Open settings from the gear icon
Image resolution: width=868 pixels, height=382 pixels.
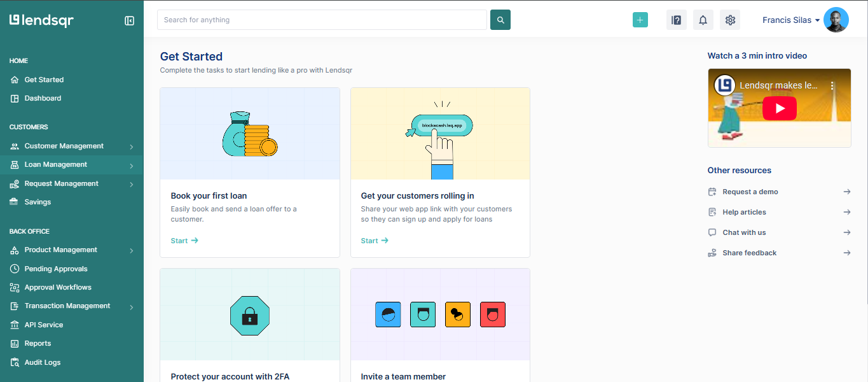point(729,20)
